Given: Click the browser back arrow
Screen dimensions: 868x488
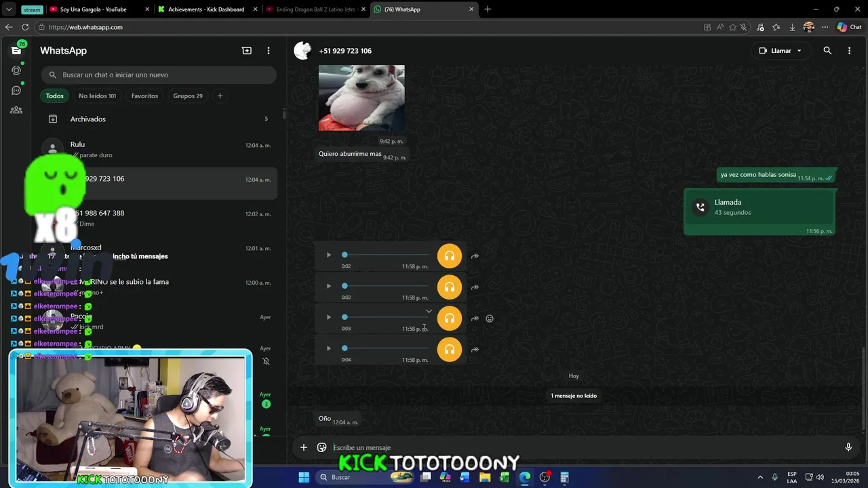Looking at the screenshot, I should pyautogui.click(x=9, y=27).
